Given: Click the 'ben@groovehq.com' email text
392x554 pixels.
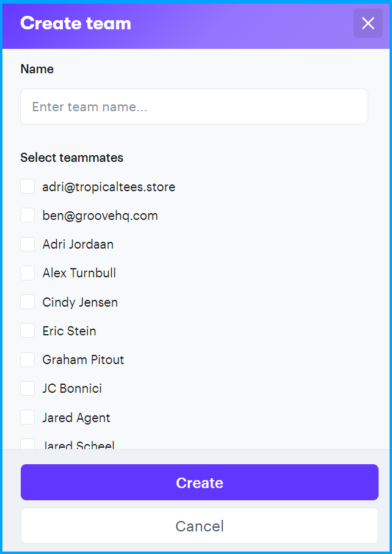Looking at the screenshot, I should point(100,216).
